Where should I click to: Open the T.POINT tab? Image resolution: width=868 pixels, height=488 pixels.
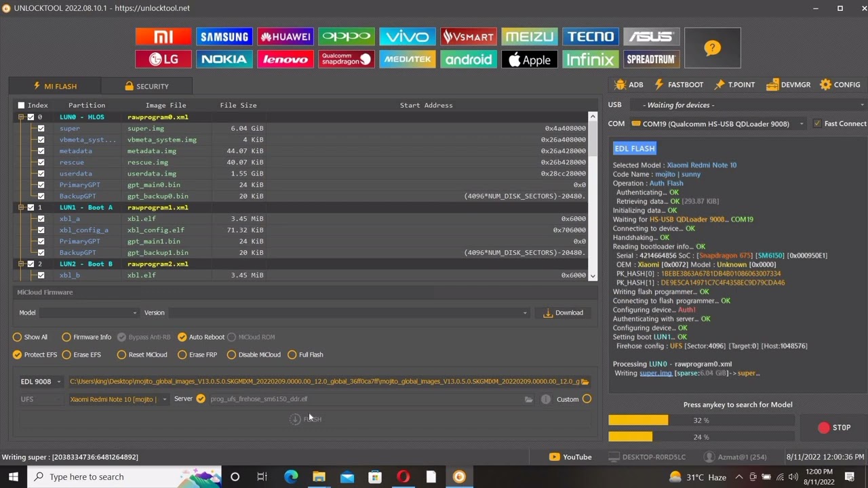pos(734,85)
